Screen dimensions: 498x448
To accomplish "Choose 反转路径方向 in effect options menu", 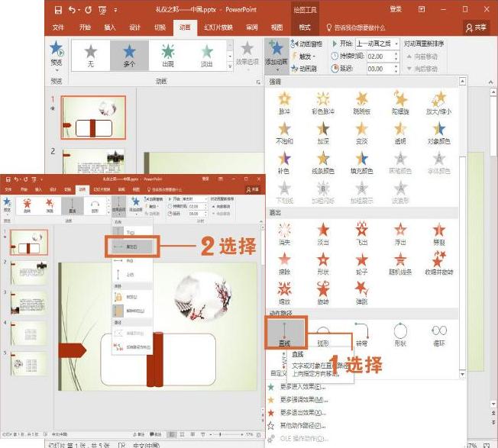I will [132, 347].
